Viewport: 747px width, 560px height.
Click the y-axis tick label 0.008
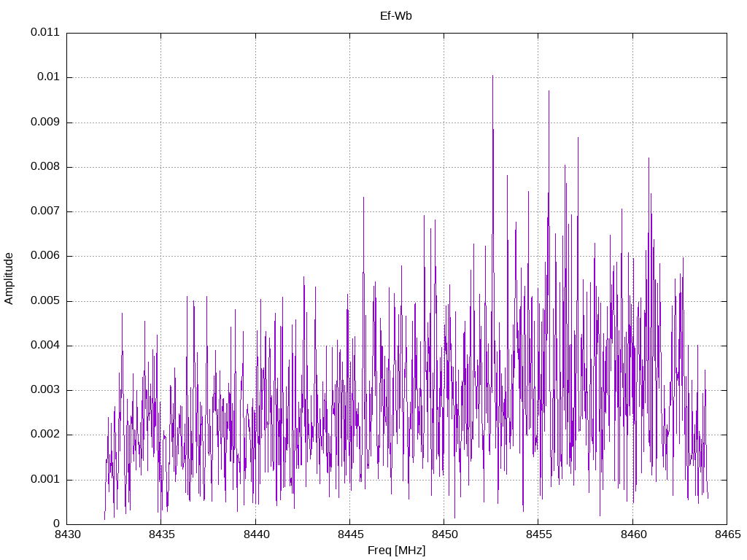[45, 167]
